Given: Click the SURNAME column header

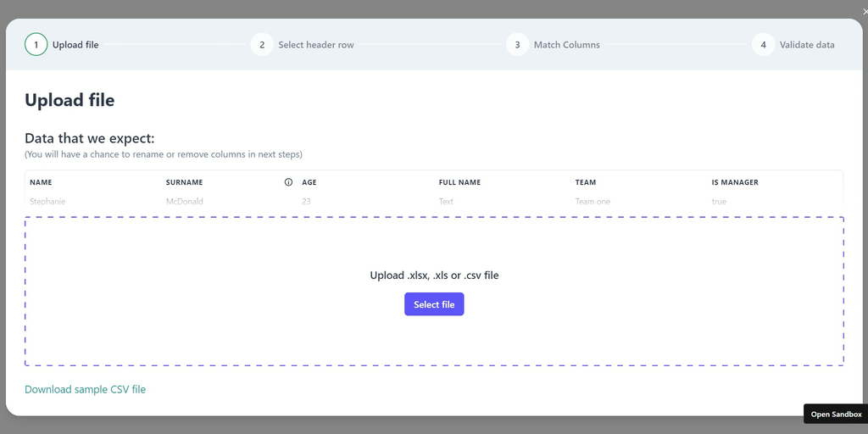Looking at the screenshot, I should (184, 182).
